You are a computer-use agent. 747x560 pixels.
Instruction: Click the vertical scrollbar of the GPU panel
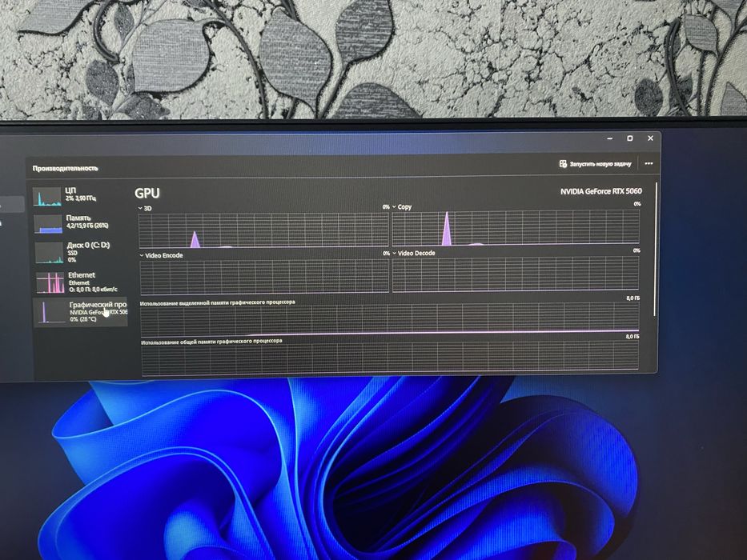(656, 249)
